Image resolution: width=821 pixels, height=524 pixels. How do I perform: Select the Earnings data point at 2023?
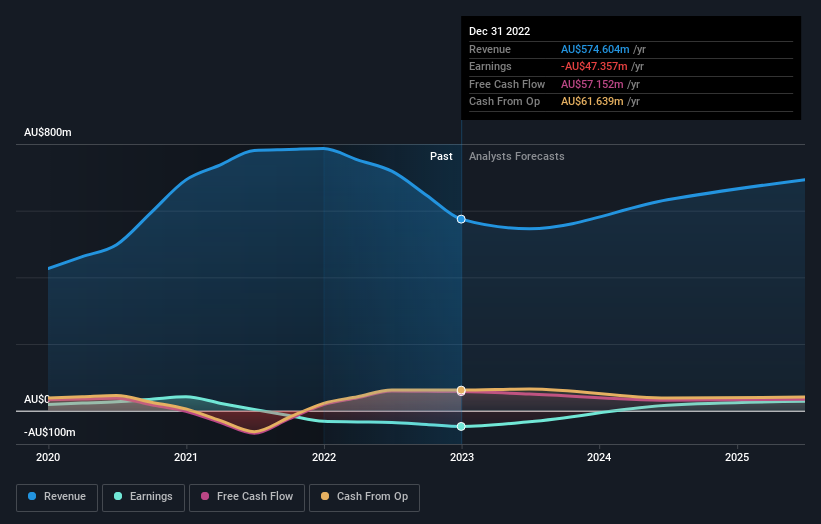(461, 427)
